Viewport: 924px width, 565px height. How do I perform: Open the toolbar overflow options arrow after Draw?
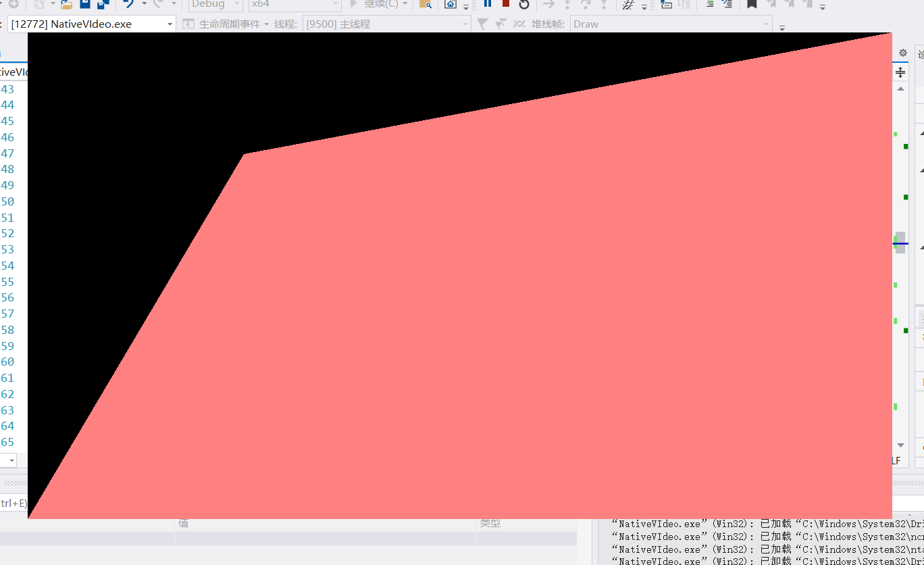[x=782, y=28]
